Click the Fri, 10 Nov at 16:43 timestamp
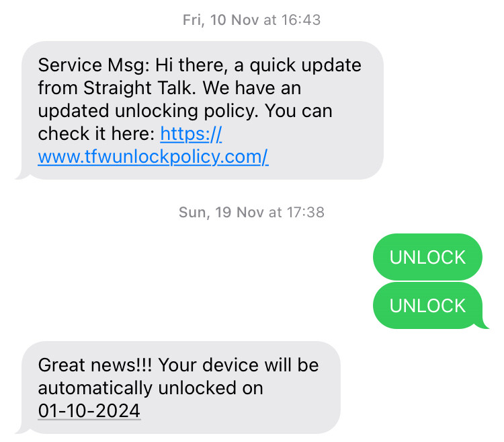This screenshot has width=504, height=442. click(252, 20)
